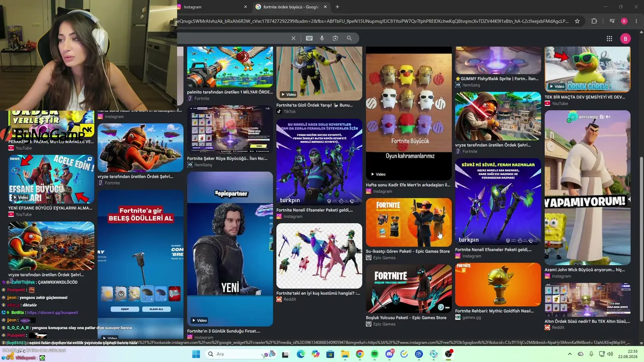The image size is (644, 362).
Task: Open 'Fortnite Rehberi: Mythic Goldfish' link
Action: 495,311
